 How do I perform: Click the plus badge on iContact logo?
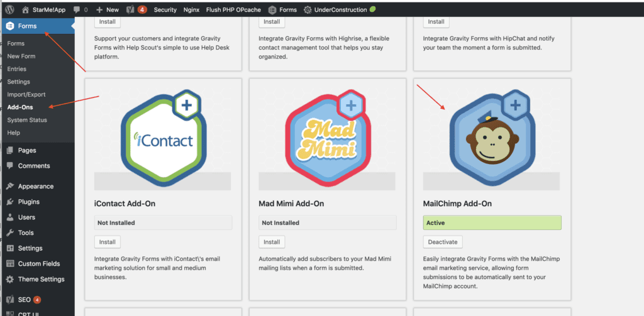pyautogui.click(x=186, y=106)
